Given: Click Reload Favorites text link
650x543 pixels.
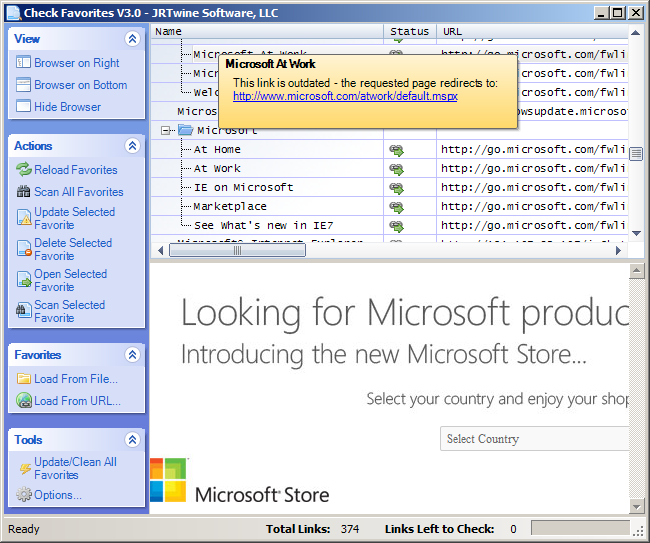Looking at the screenshot, I should [76, 170].
